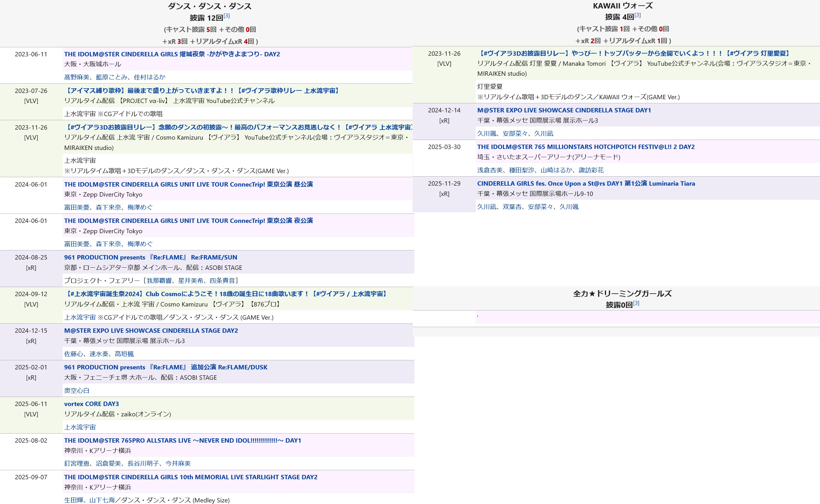Open 上水流宇宙誕生祭2024 stream link
Image resolution: width=820 pixels, height=504 pixels.
click(x=226, y=294)
